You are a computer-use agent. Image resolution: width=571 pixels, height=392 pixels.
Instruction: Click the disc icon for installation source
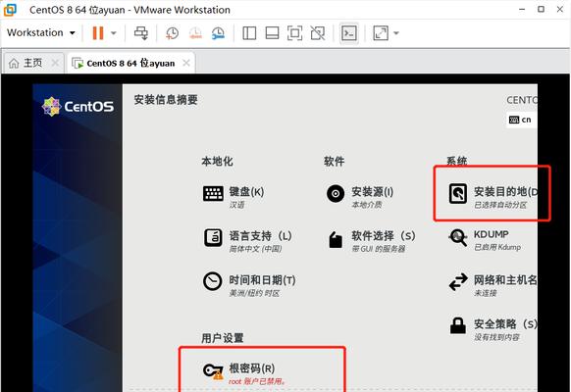[x=336, y=193]
